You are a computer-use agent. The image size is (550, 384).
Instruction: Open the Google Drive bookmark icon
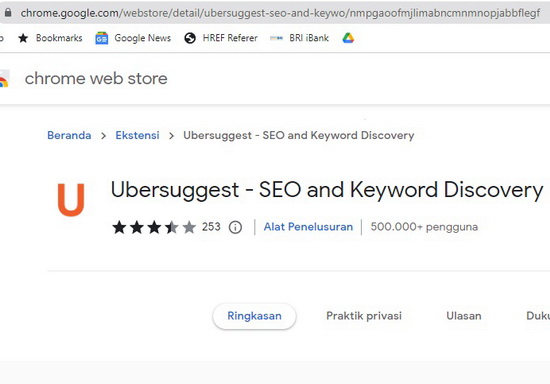[x=348, y=38]
